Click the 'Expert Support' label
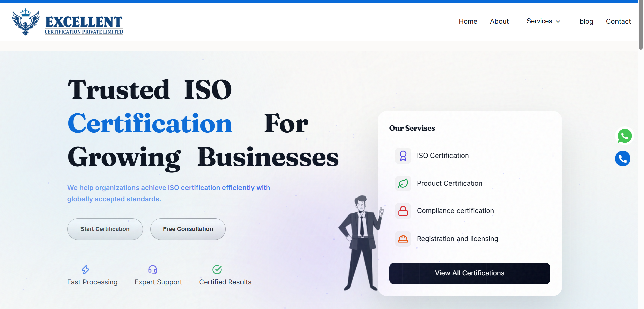 pyautogui.click(x=158, y=282)
